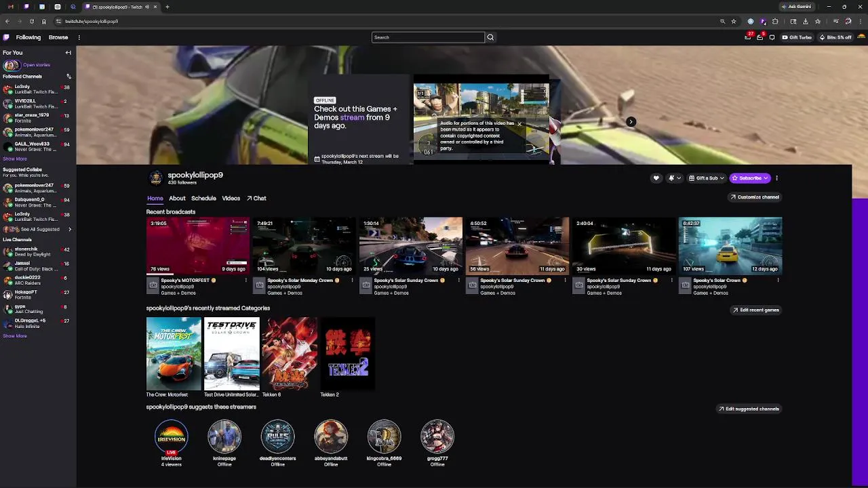Sort the Followed Channels list
The image size is (868, 488).
coord(68,77)
